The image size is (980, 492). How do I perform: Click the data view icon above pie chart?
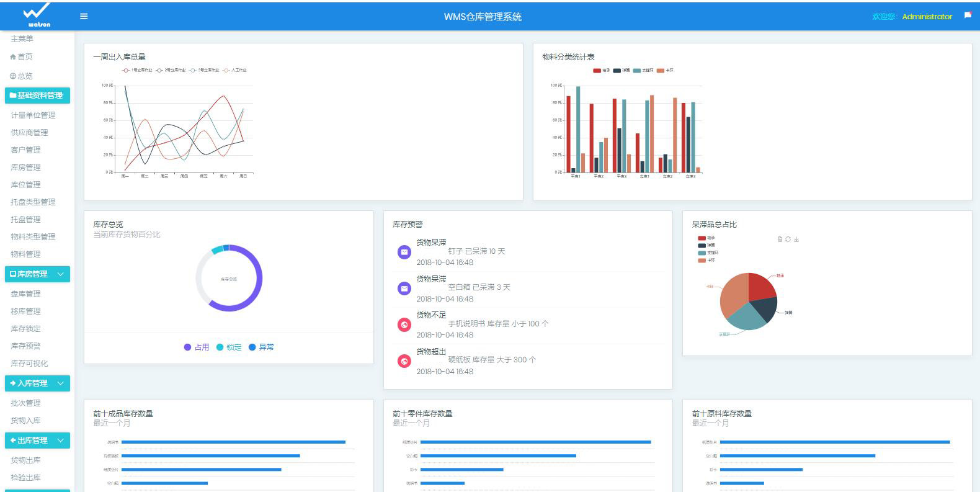[780, 239]
